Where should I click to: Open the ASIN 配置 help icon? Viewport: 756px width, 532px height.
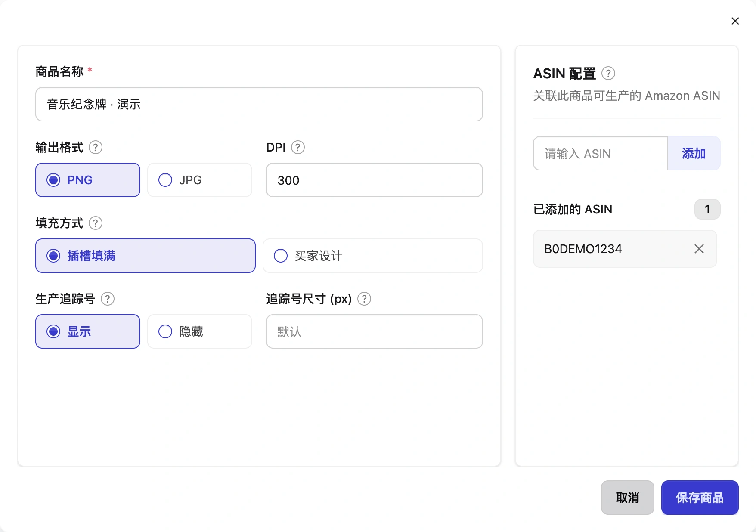point(608,74)
